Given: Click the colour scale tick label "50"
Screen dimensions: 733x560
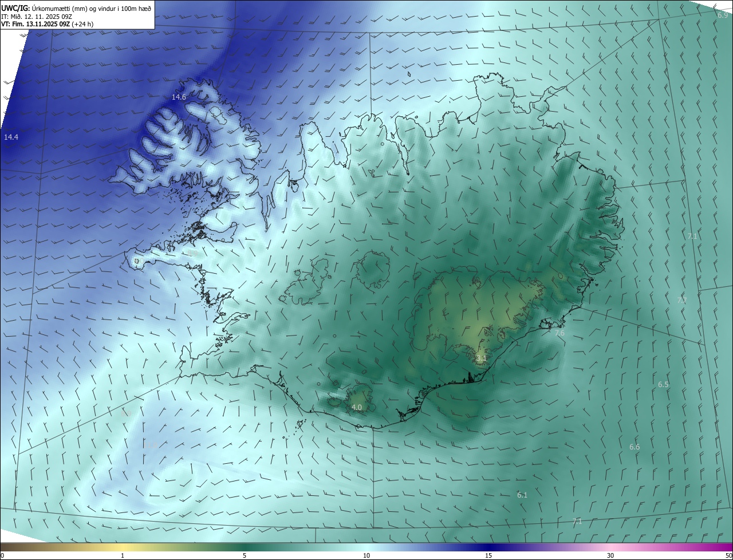Looking at the screenshot, I should click(728, 555).
